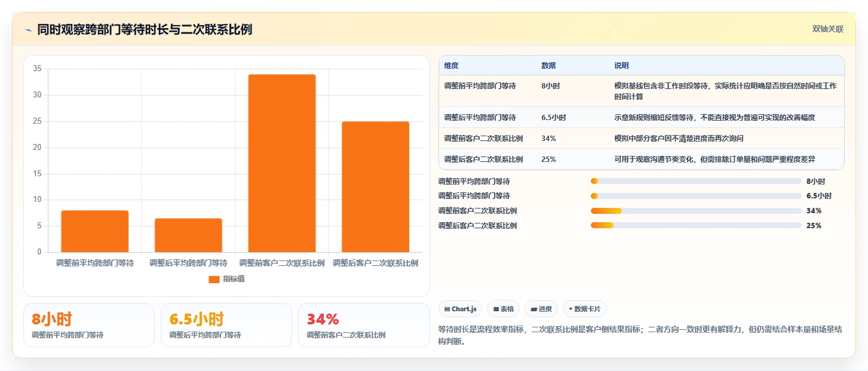Click description starting 模拟中部分客户因不清楚进度
The image size is (868, 371).
tap(679, 139)
